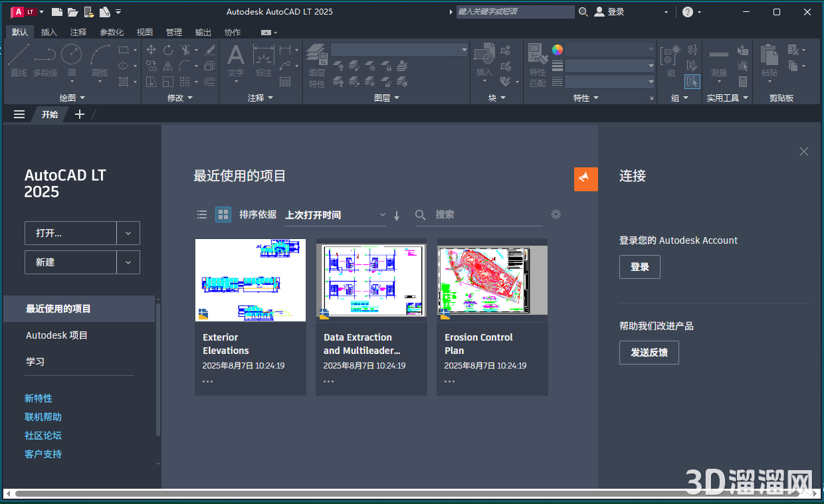Viewport: 824px width, 504px height.
Task: Open the 新建 dropdown arrow
Action: (128, 262)
